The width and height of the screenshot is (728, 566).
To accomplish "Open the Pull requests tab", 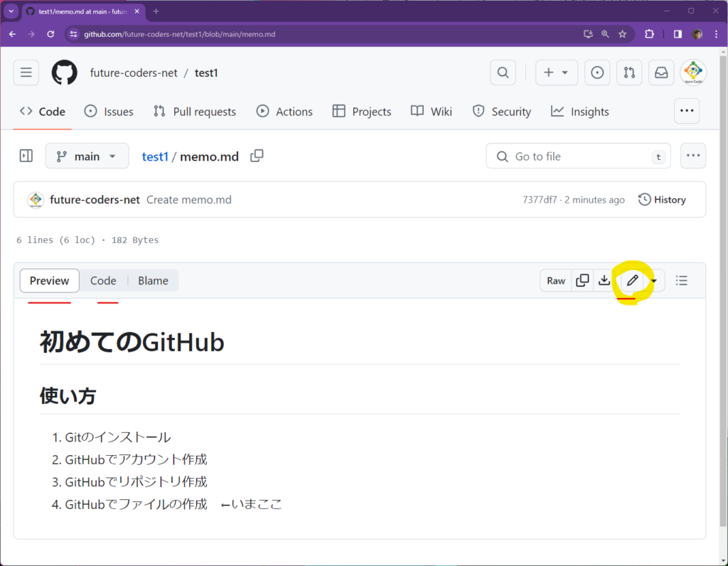I will [195, 112].
